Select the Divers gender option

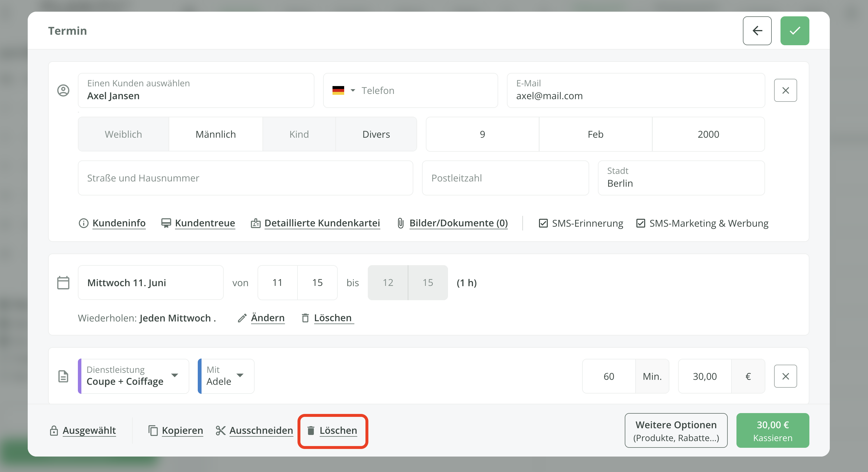click(376, 134)
